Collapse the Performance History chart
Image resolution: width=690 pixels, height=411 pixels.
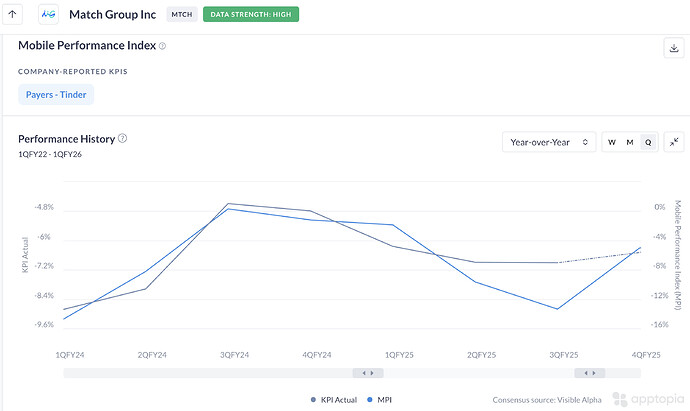673,142
